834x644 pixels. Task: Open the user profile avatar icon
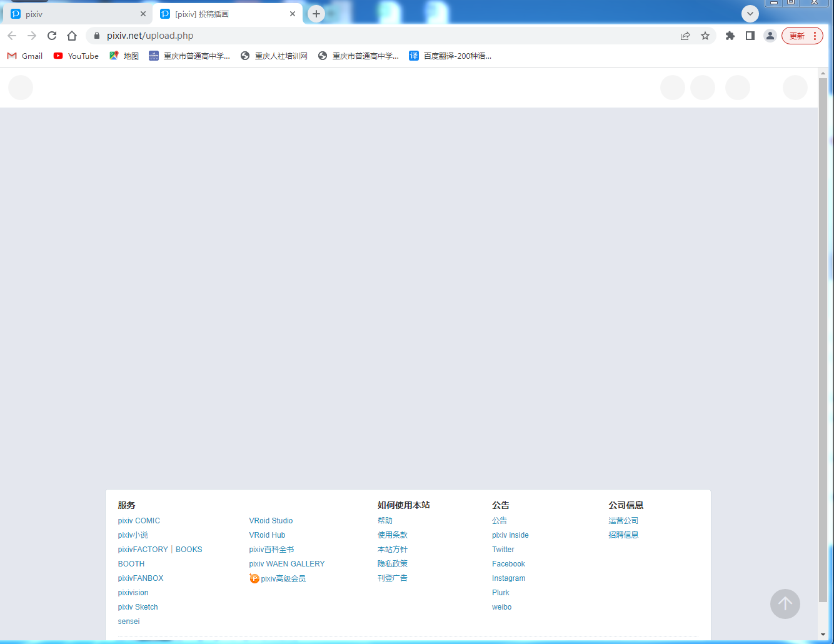click(x=770, y=36)
